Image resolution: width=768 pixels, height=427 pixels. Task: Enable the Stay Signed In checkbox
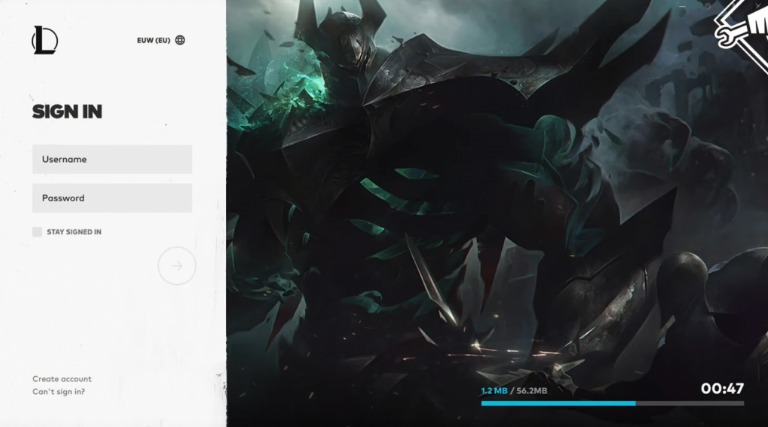coord(37,232)
